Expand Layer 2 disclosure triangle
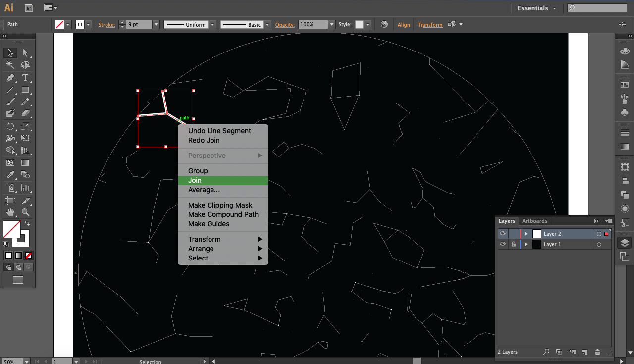634x364 pixels. click(x=526, y=234)
